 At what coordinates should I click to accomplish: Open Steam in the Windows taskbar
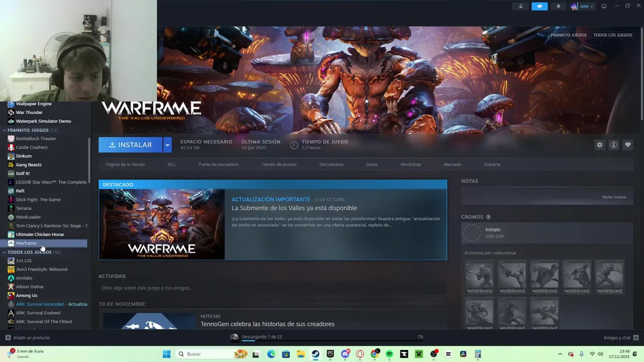(315, 354)
